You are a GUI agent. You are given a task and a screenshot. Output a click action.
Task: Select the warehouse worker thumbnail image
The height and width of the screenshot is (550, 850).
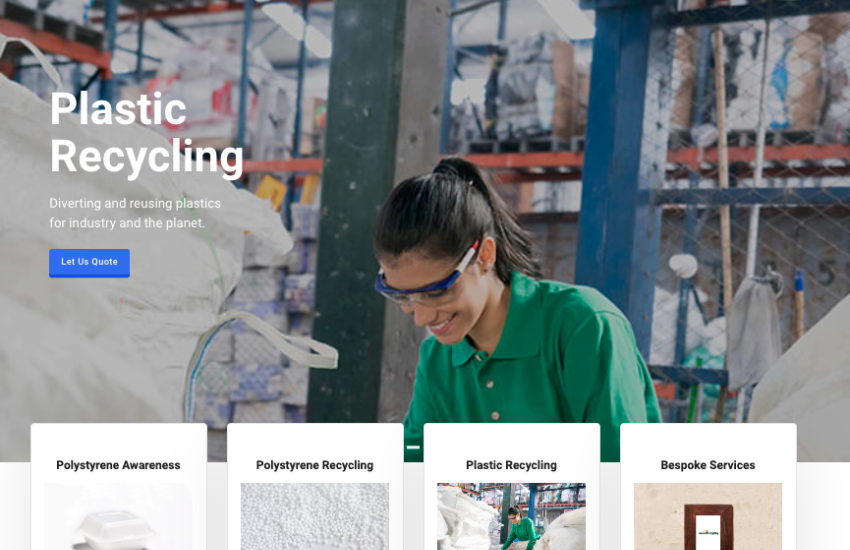coord(511,516)
